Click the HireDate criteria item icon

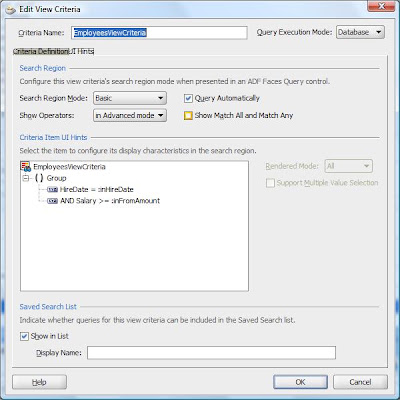(52, 190)
